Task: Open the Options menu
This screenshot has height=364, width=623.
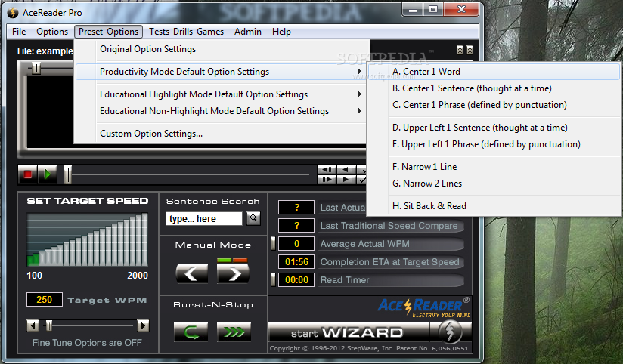Action: point(52,32)
